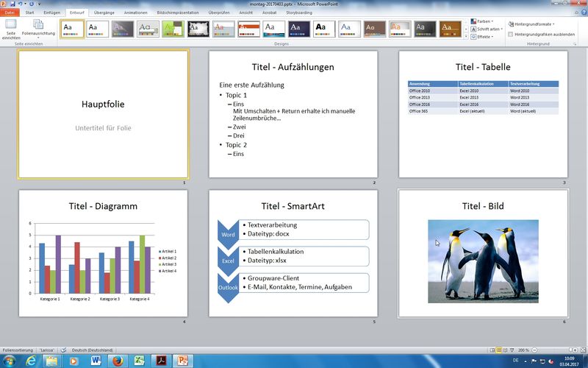Open the Farben colors dropdown
Screen dimensions: 588x368
tap(482, 21)
